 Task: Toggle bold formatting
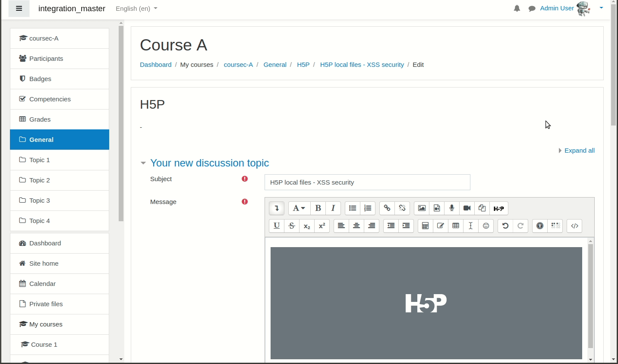(318, 208)
